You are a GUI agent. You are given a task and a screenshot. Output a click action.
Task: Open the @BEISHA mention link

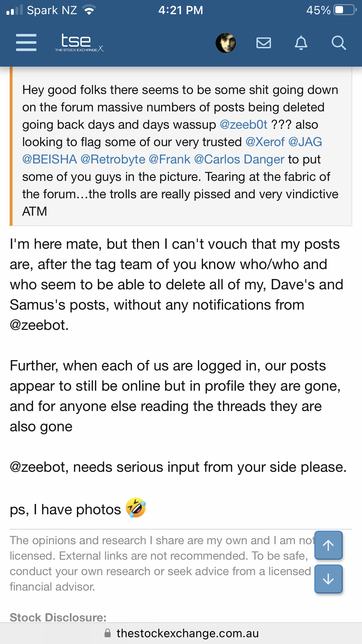coord(50,159)
